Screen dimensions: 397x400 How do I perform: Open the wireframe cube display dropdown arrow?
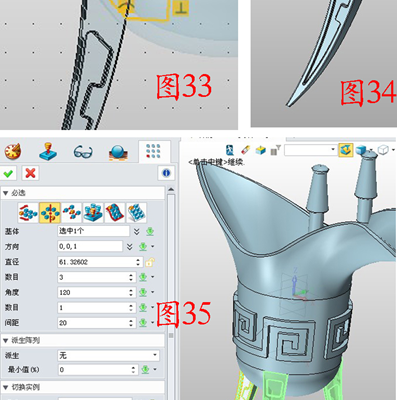click(393, 150)
